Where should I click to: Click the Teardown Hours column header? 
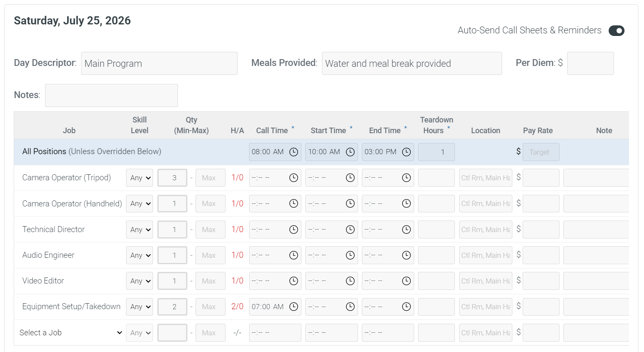click(x=436, y=125)
